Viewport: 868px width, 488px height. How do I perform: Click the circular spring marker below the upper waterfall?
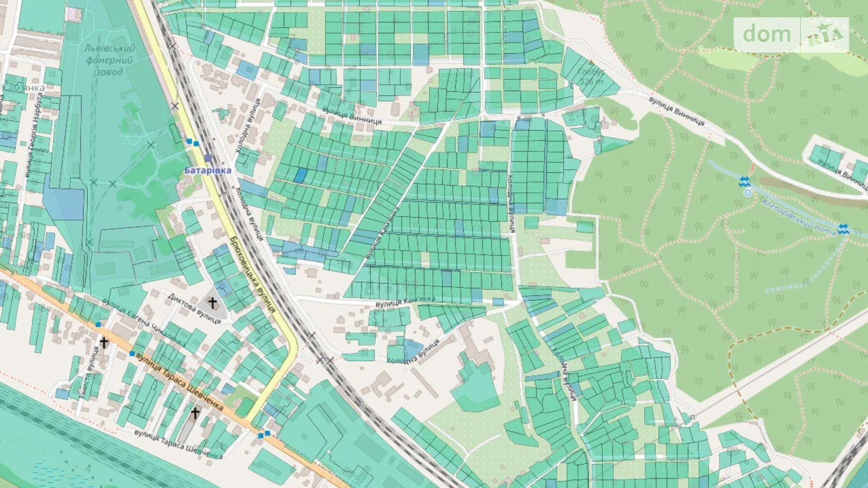click(x=748, y=193)
